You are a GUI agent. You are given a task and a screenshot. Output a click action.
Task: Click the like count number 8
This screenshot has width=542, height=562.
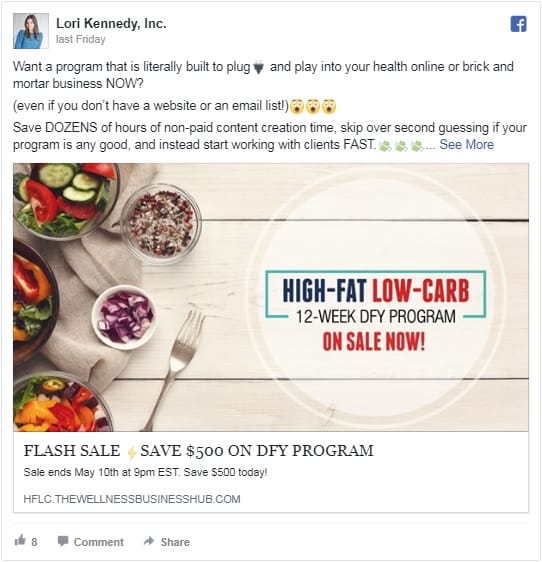[34, 542]
